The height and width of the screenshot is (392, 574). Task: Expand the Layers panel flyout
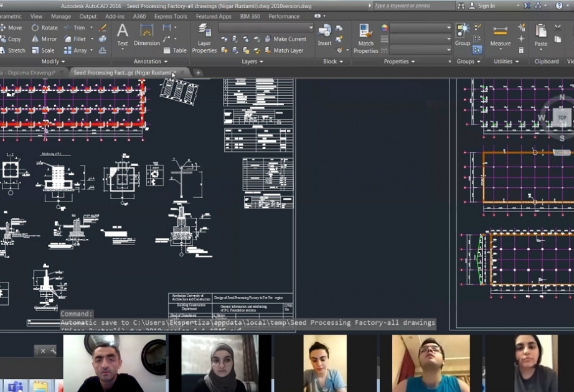point(252,61)
